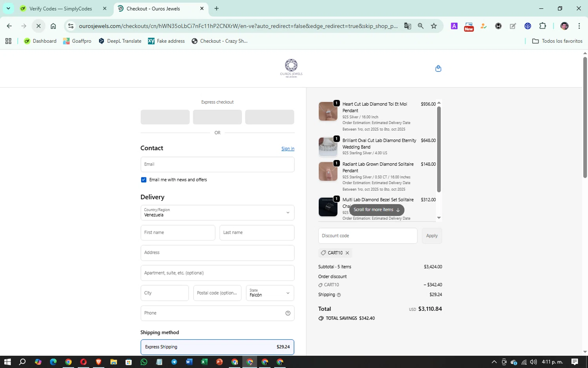Screen dimensions: 588x368
Task: Open the Chrome three-dot menu
Action: 579,26
